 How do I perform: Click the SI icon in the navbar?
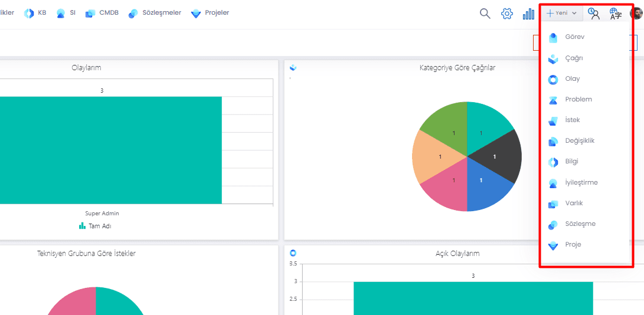[x=61, y=14]
